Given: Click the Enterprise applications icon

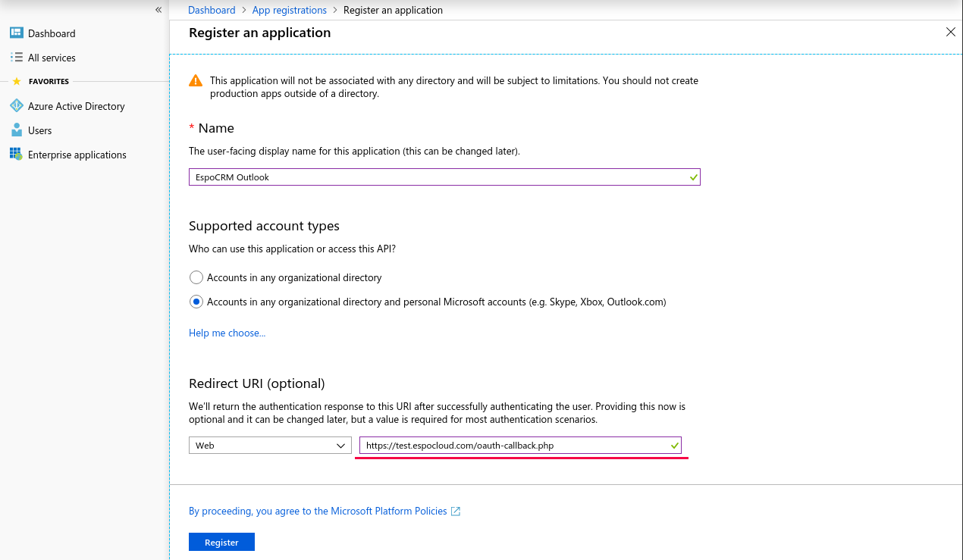Looking at the screenshot, I should [x=16, y=155].
